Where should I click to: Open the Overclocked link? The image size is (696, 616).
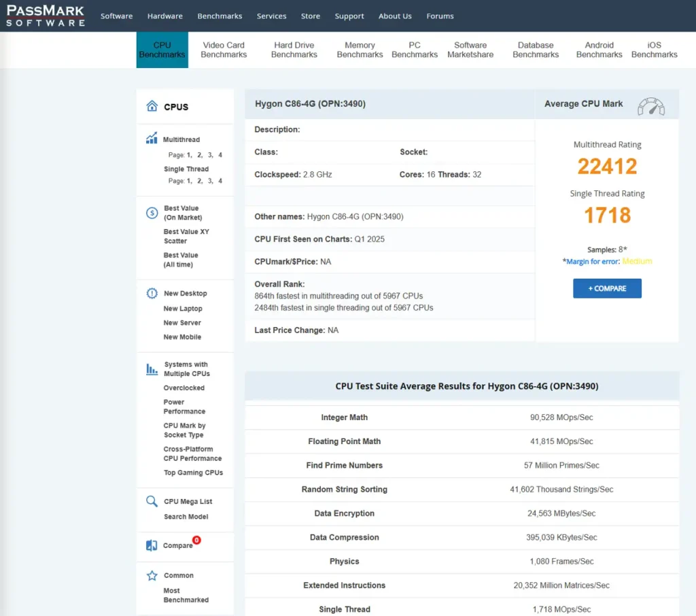[x=184, y=388]
